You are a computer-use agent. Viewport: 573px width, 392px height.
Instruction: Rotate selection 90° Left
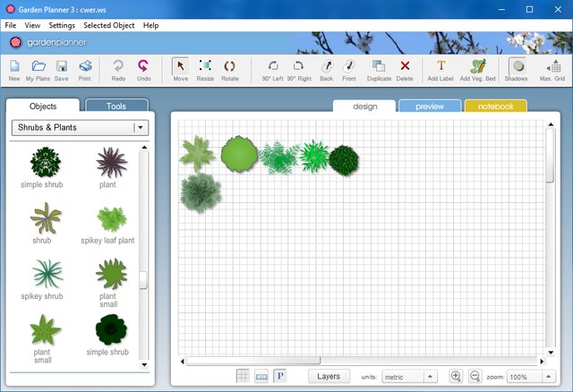pos(273,69)
